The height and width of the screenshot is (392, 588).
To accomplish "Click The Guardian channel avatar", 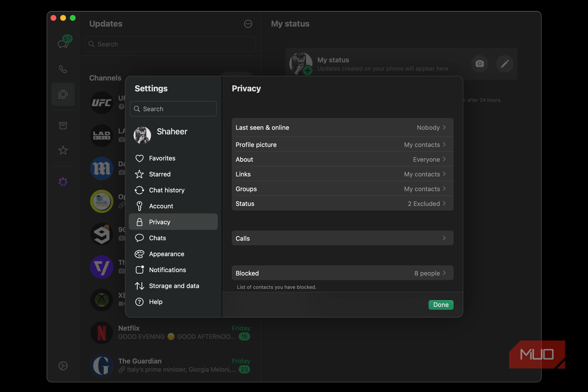I will [x=102, y=365].
